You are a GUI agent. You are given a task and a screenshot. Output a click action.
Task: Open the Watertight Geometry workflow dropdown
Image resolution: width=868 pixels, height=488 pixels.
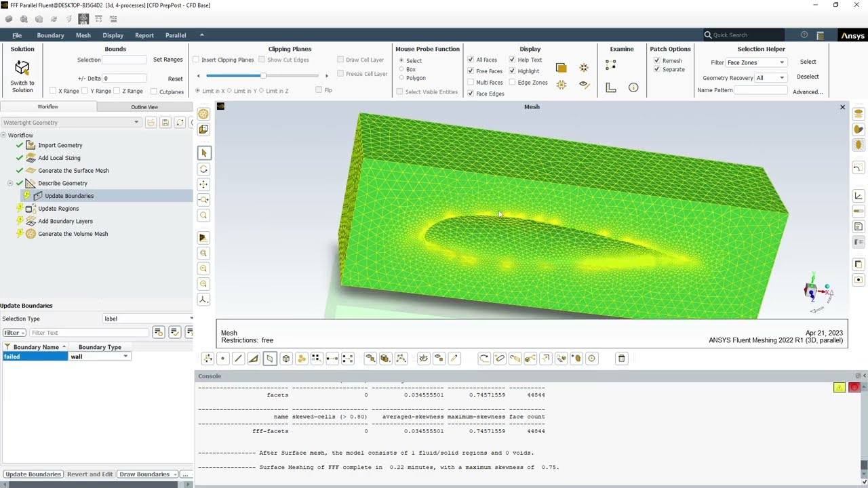pyautogui.click(x=71, y=123)
